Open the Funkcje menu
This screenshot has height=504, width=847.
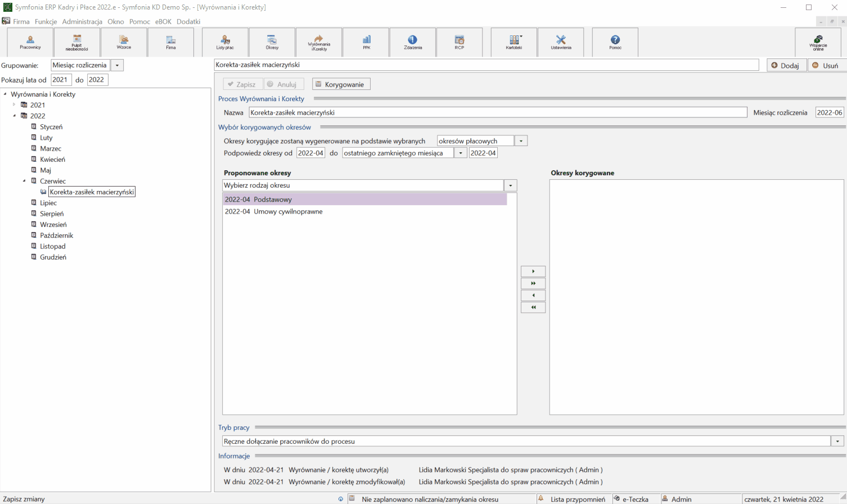pos(46,21)
